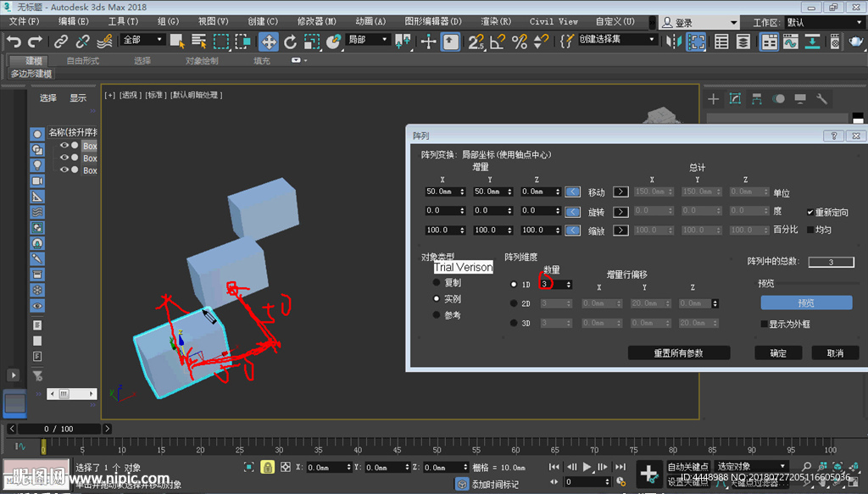
Task: Click the Scene Explorer horizontal scrollbar
Action: pyautogui.click(x=71, y=394)
